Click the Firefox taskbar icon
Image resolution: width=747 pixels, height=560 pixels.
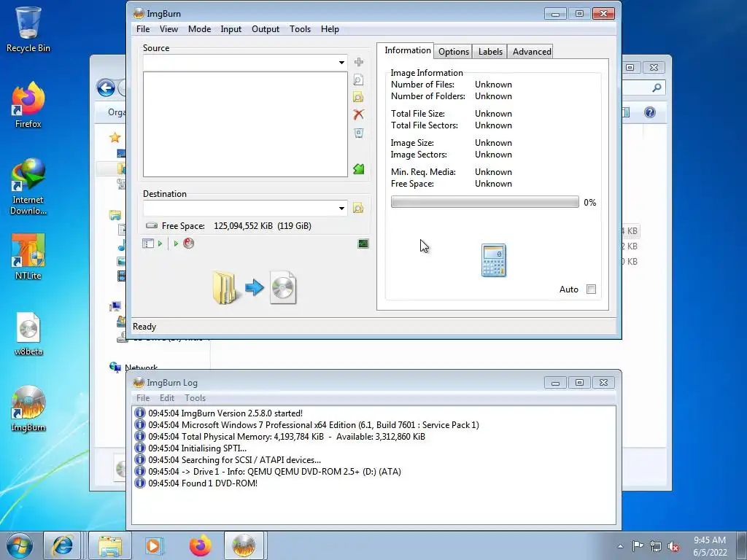click(x=200, y=545)
